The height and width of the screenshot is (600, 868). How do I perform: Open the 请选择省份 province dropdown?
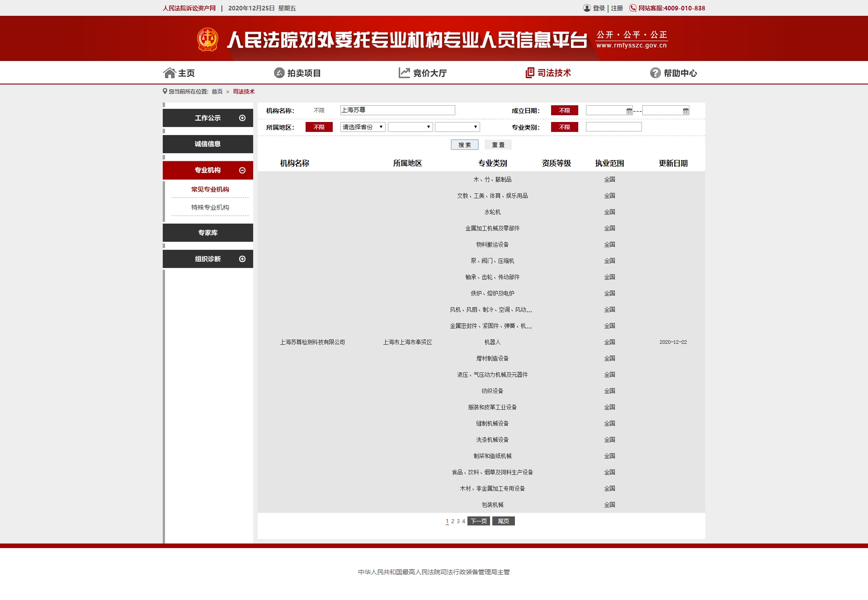click(x=363, y=127)
